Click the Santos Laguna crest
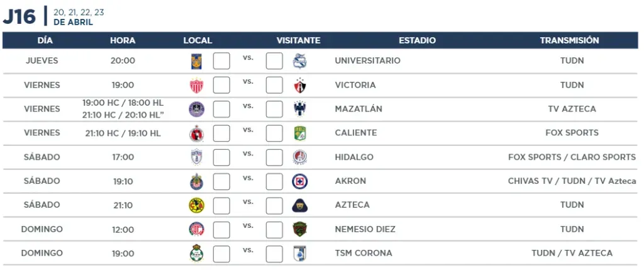The height and width of the screenshot is (270, 644). 196,253
